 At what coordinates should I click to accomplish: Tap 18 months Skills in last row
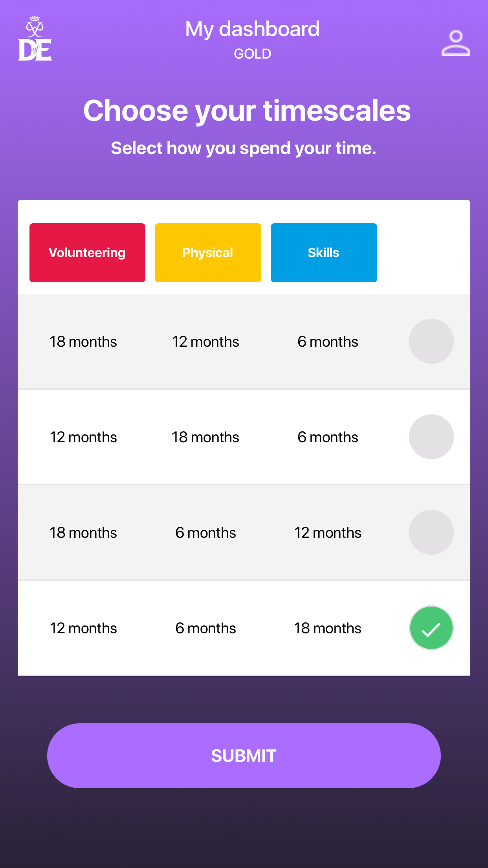click(x=328, y=628)
